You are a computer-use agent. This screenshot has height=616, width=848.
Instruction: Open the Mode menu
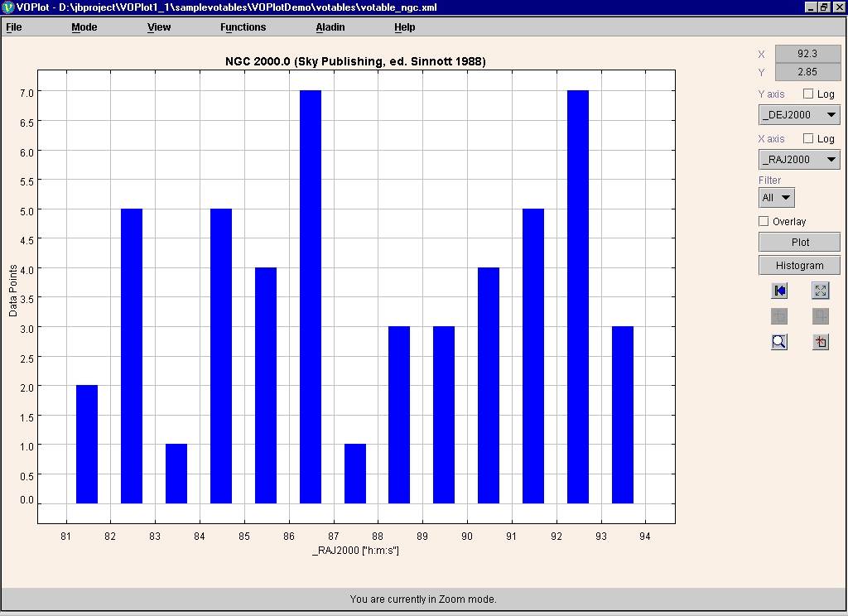point(84,27)
